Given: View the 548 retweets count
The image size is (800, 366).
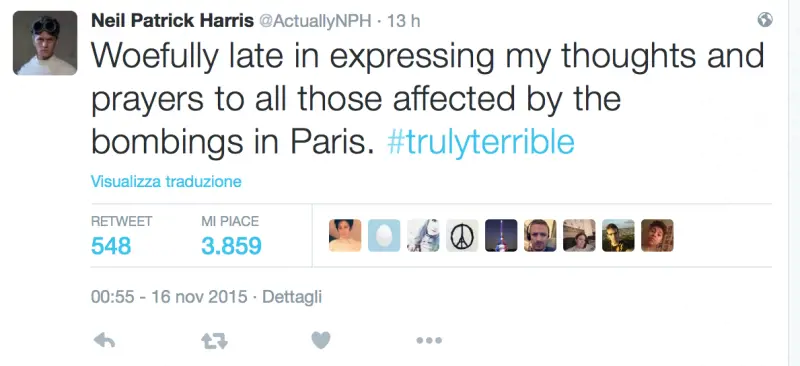Looking at the screenshot, I should (111, 247).
